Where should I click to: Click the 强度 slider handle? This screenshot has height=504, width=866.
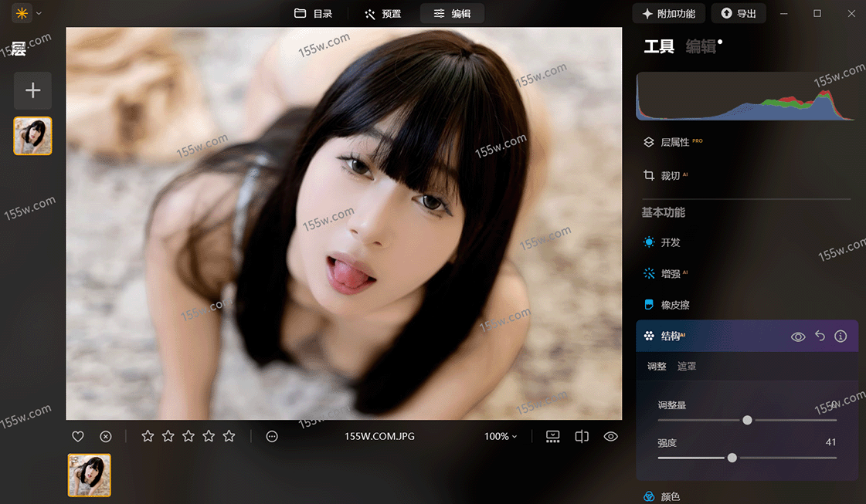[x=732, y=458]
